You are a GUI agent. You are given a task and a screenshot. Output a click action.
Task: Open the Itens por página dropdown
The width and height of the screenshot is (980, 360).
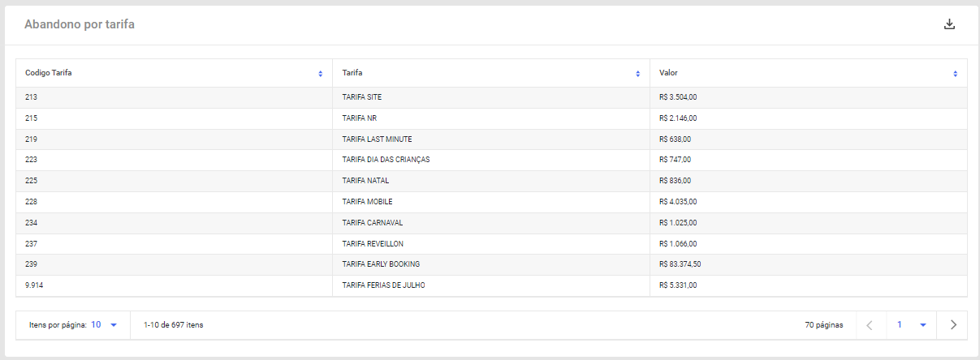click(x=104, y=324)
